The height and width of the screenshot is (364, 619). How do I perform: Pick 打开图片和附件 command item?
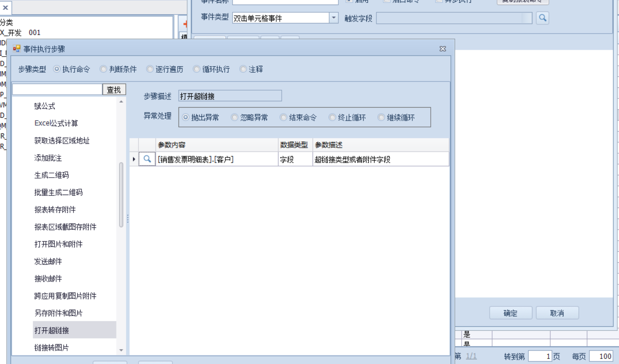pos(58,244)
